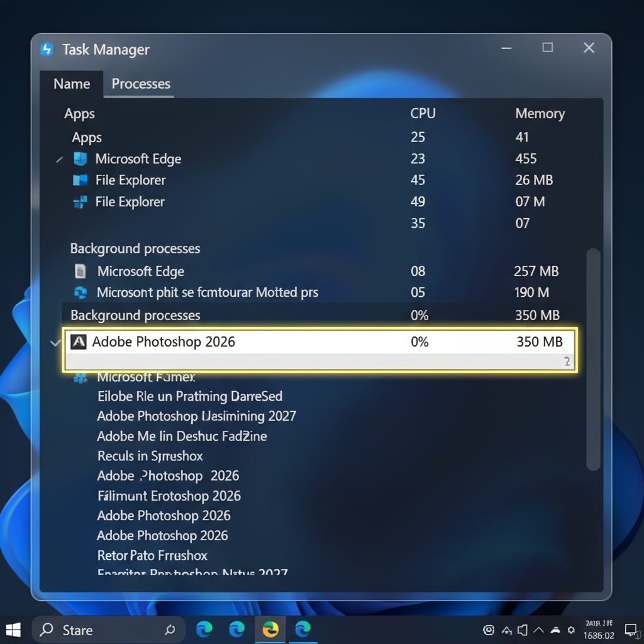
Task: Click the process list vertical scrollbar
Action: click(x=593, y=358)
